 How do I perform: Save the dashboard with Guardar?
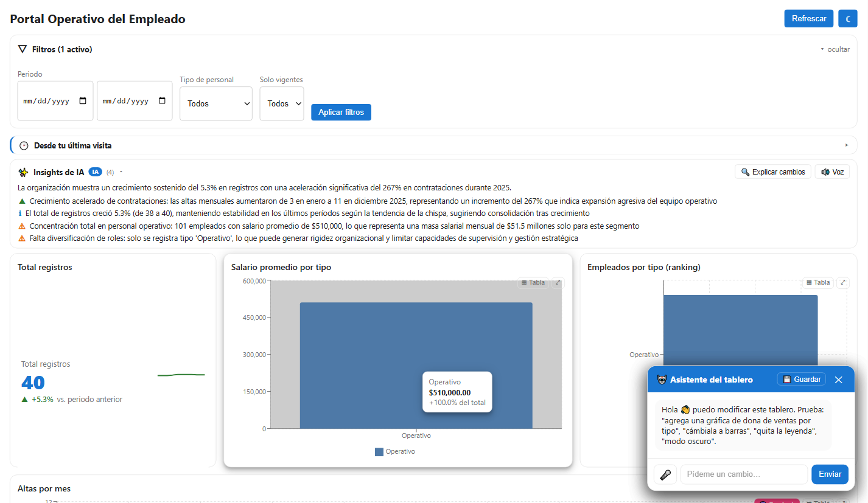[x=802, y=380]
